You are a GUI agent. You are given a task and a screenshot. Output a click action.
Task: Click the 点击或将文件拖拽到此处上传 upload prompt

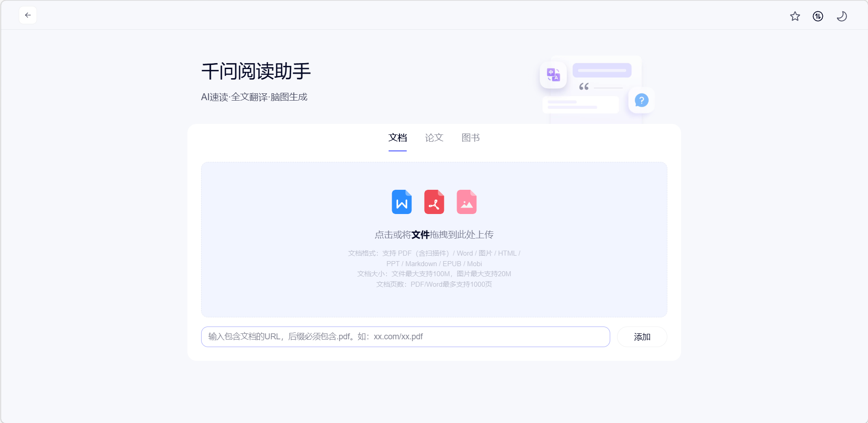point(434,235)
